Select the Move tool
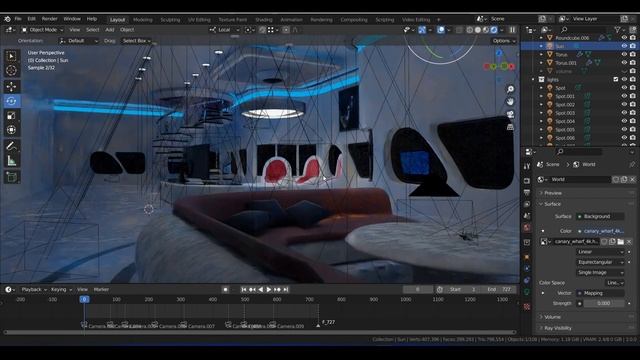The width and height of the screenshot is (640, 360). tap(11, 86)
